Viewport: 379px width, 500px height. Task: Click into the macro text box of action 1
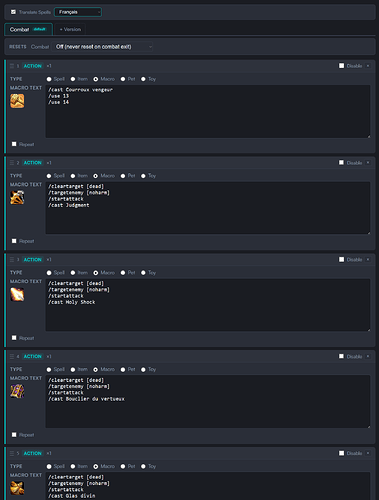[x=208, y=111]
